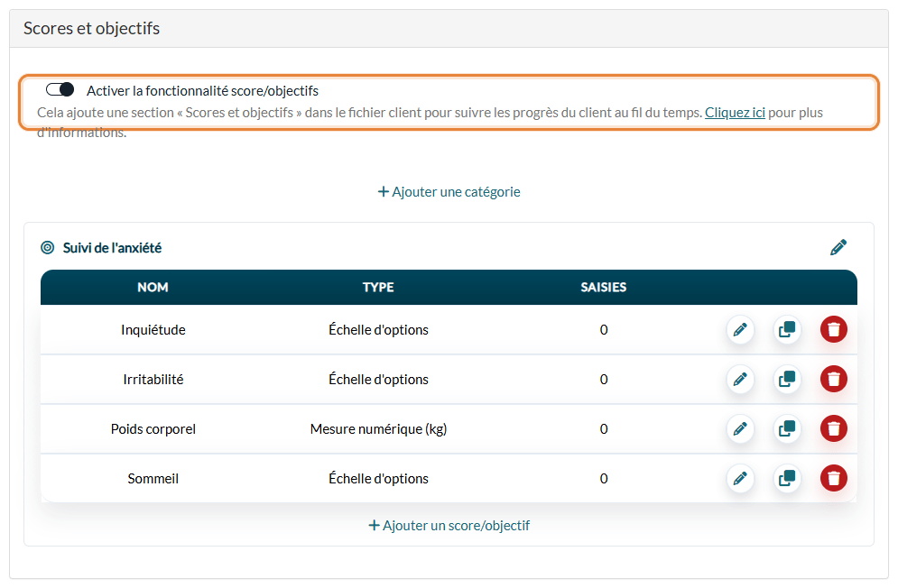Image resolution: width=898 pixels, height=588 pixels.
Task: Select the Poids corporel name cell
Action: pos(153,429)
